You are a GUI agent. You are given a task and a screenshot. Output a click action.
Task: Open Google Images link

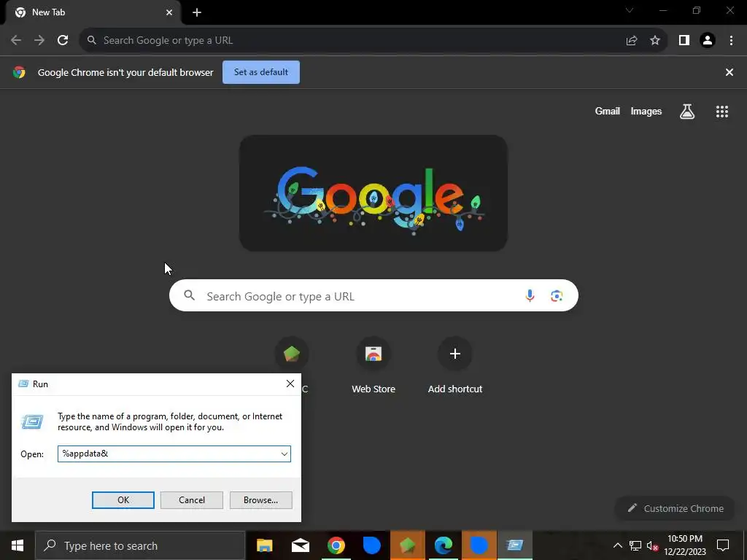(646, 112)
